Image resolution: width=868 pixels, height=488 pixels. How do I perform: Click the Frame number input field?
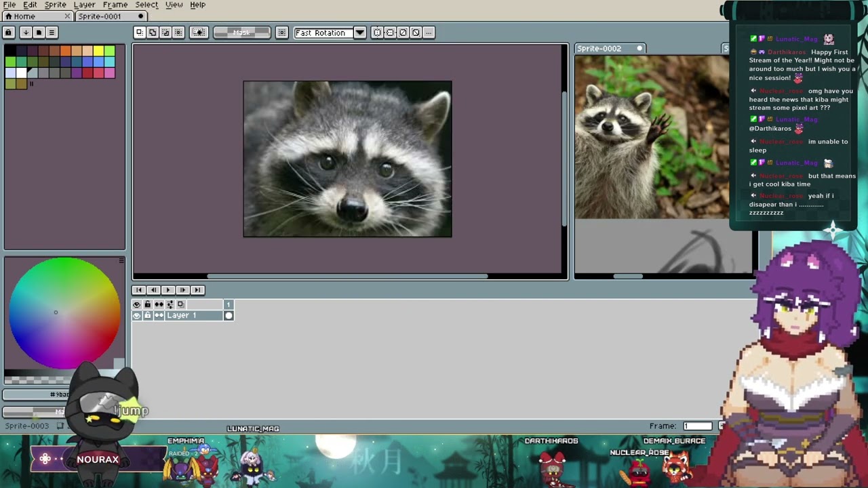coord(697,426)
